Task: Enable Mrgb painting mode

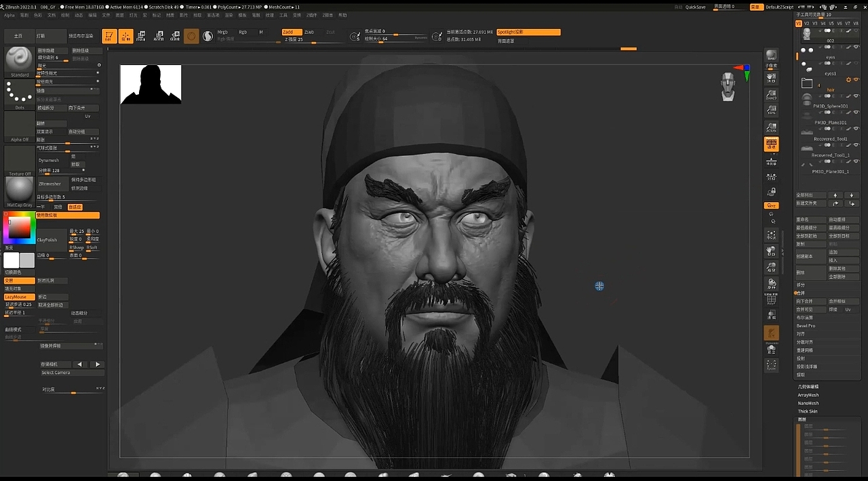Action: click(224, 32)
